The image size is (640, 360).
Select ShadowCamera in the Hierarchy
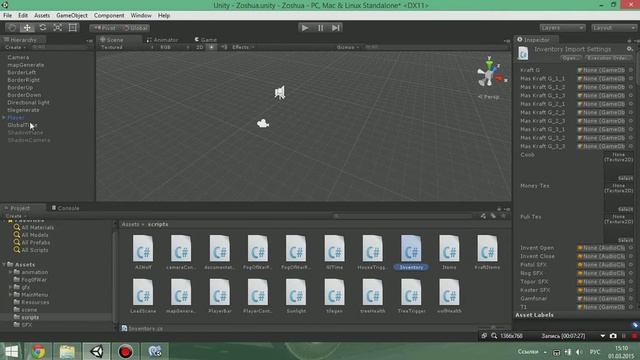point(29,140)
